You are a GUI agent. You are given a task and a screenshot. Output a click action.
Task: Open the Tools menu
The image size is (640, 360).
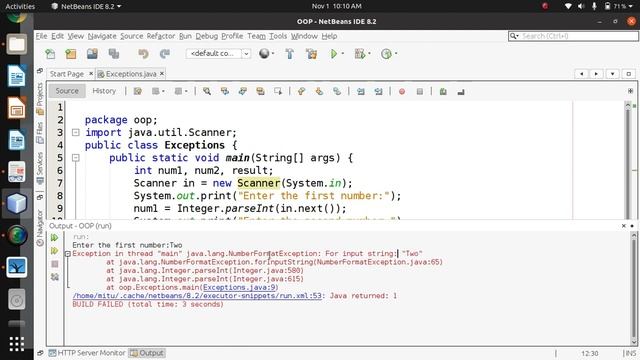278,36
